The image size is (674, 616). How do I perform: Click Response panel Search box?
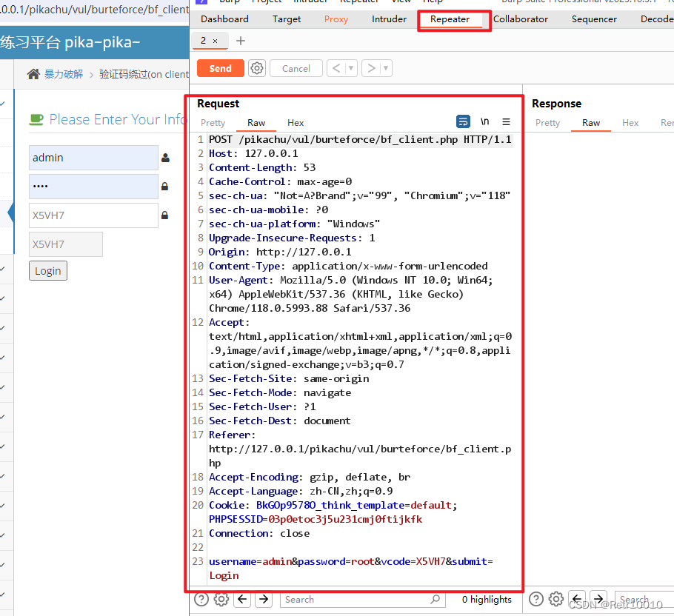click(644, 599)
